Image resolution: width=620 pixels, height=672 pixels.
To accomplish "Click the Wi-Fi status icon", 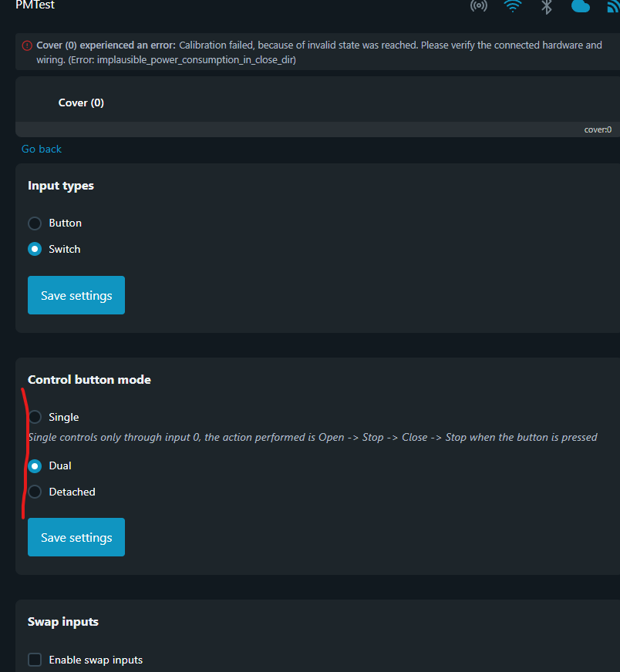I will point(512,6).
